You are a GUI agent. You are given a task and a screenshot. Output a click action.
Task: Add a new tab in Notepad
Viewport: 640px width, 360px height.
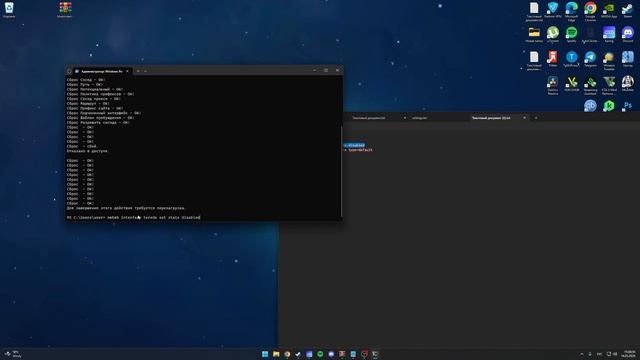(x=536, y=118)
